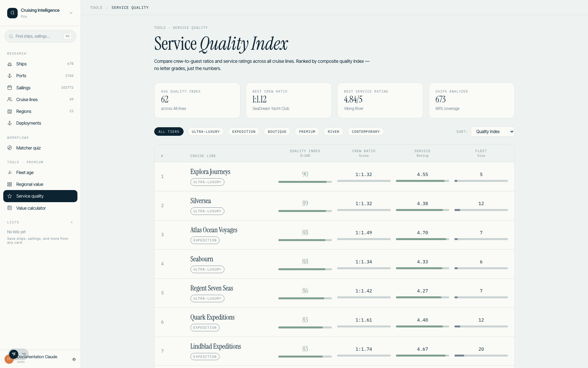Viewport: 588px width, 368px height.
Task: Click the plus icon to add a list
Action: (x=72, y=222)
